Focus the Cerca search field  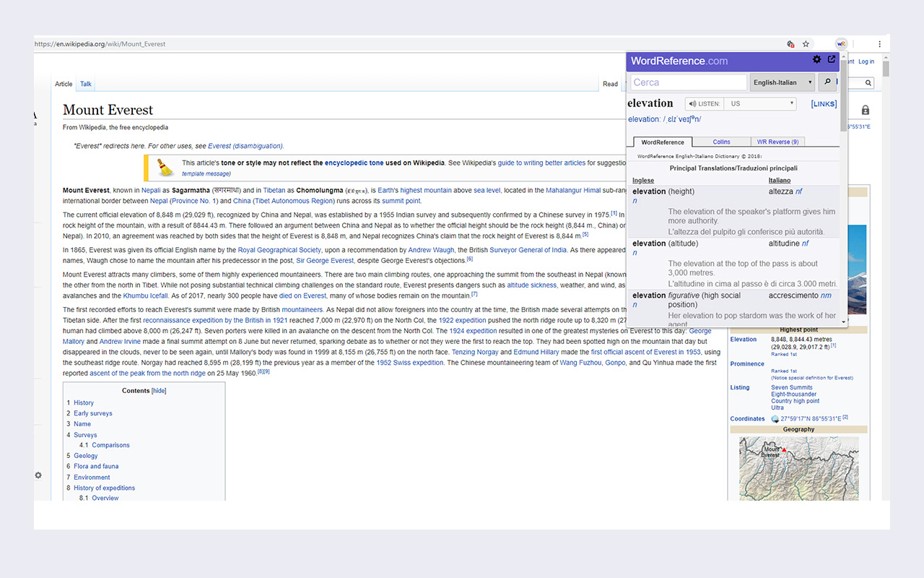689,82
